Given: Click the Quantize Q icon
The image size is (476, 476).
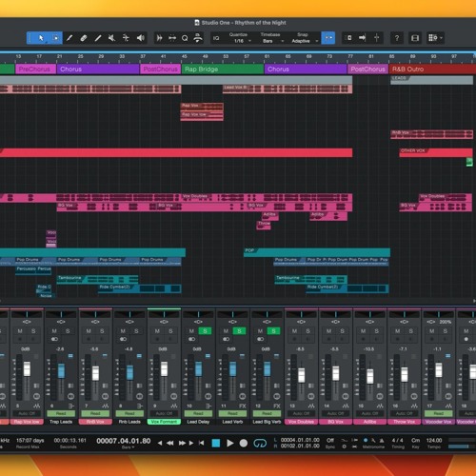Looking at the screenshot, I should click(185, 38).
